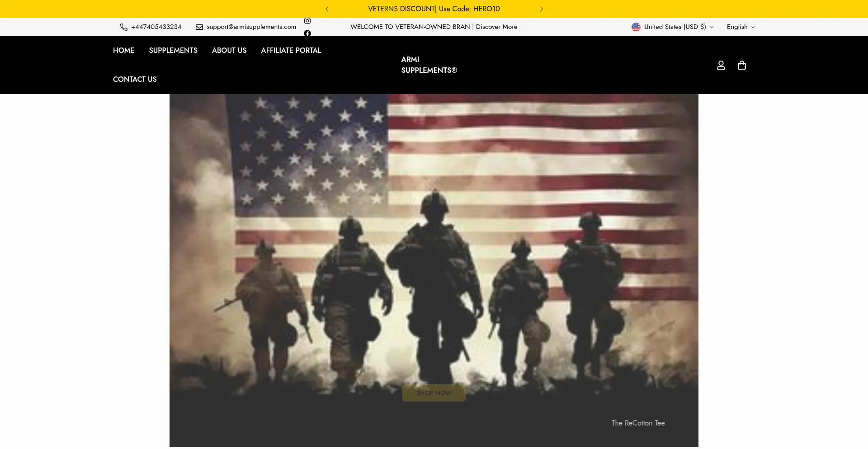The width and height of the screenshot is (868, 449).
Task: Go to the HOME menu item
Action: (123, 51)
